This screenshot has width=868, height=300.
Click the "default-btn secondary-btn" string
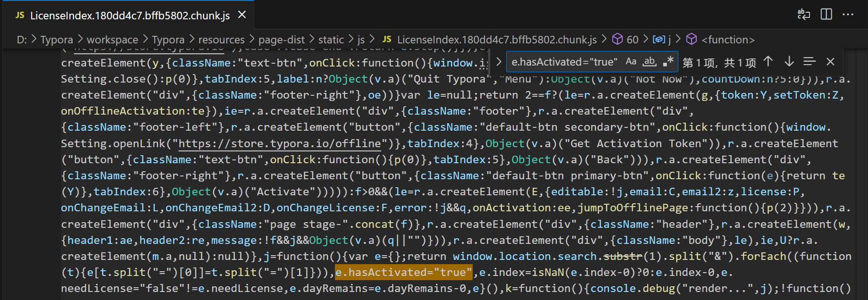[x=568, y=127]
